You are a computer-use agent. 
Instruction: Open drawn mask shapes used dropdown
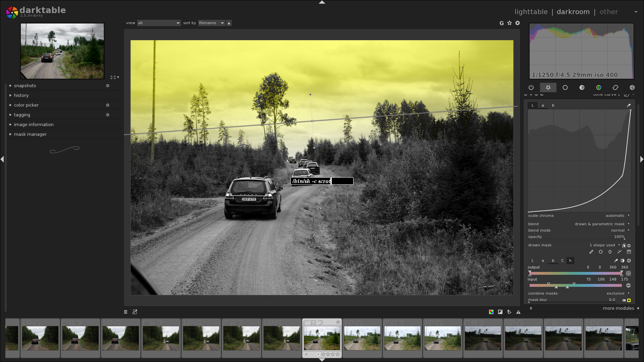[x=605, y=245]
